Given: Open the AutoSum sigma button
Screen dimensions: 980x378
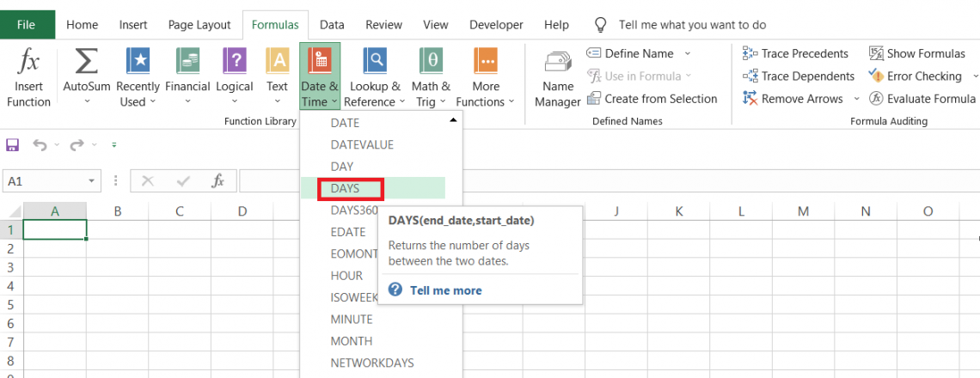Looking at the screenshot, I should coord(86,62).
